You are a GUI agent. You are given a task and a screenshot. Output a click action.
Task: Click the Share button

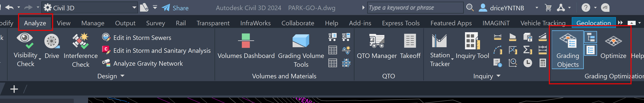click(x=175, y=8)
